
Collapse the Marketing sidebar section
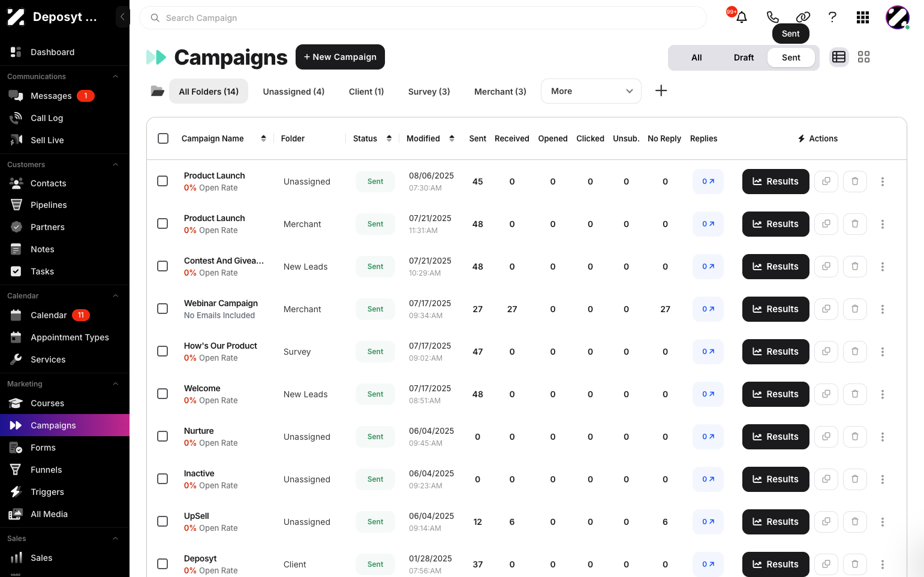tap(115, 384)
